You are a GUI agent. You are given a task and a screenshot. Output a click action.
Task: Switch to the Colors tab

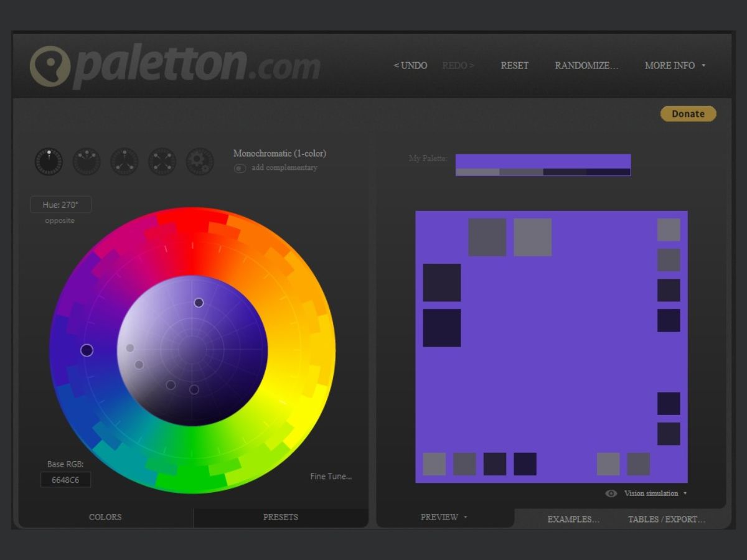pos(105,517)
